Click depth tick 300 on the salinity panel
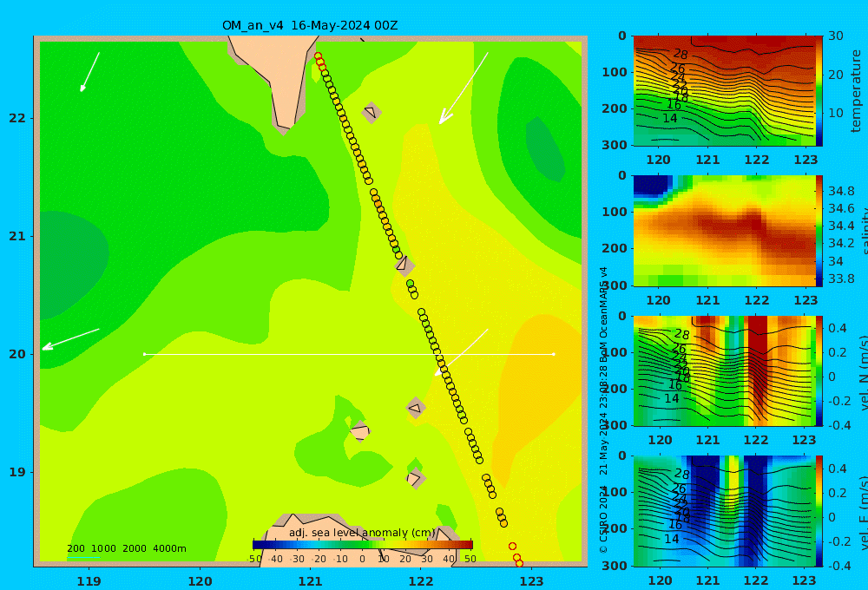This screenshot has height=590, width=868. [615, 285]
